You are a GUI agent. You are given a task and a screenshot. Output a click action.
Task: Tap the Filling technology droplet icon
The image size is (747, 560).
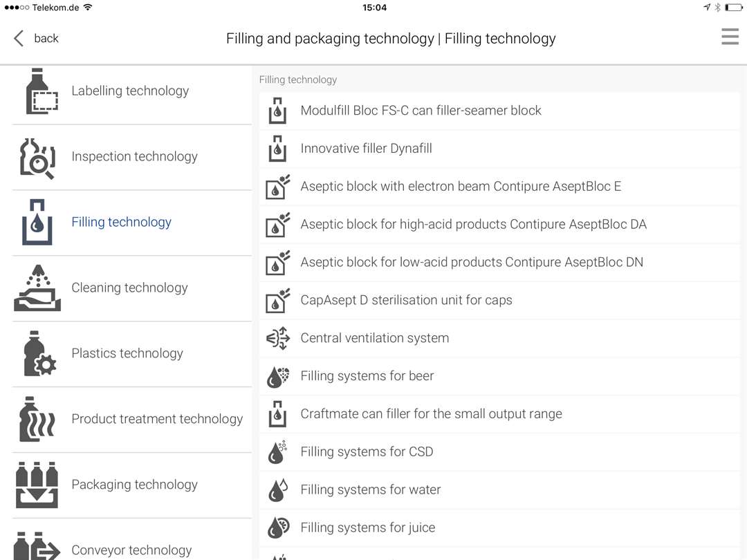coord(37,223)
